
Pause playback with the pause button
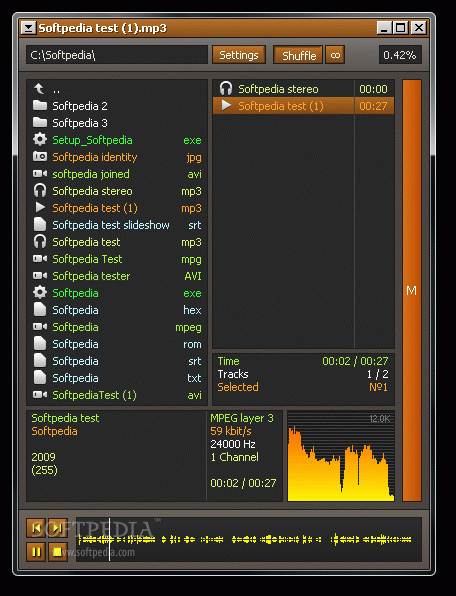[x=36, y=552]
